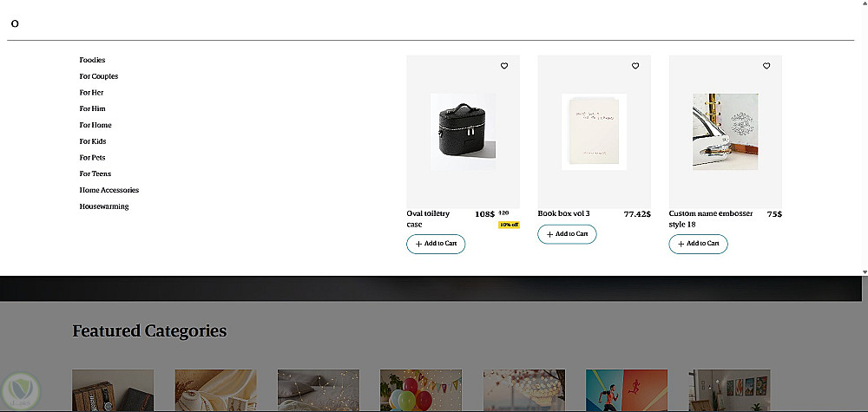Favorite the Oval toiletry case with heart
The image size is (868, 412).
(x=504, y=66)
